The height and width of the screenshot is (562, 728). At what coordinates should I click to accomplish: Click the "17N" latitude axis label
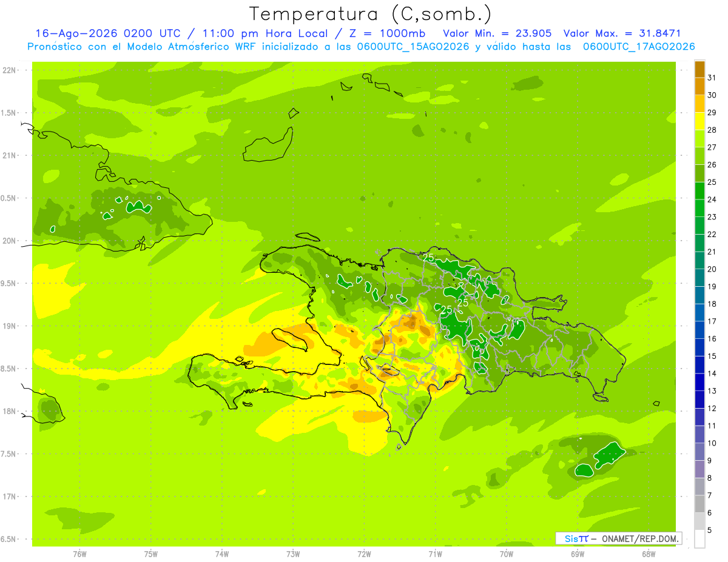coord(9,497)
